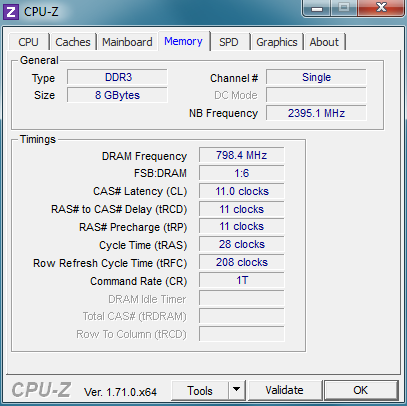This screenshot has width=407, height=406.
Task: Select the Memory tab
Action: pos(184,41)
